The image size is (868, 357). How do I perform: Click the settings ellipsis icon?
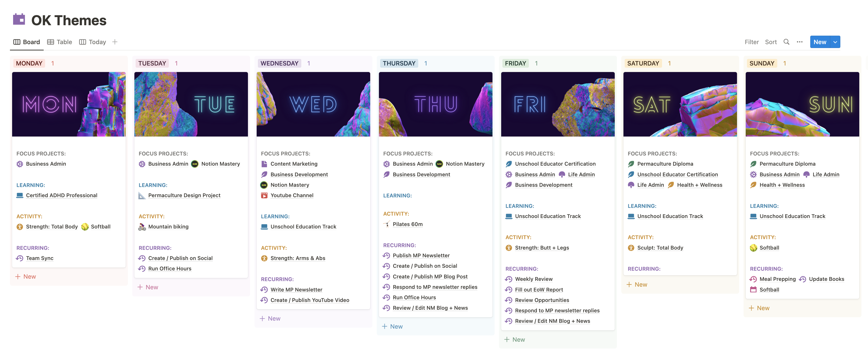click(799, 41)
